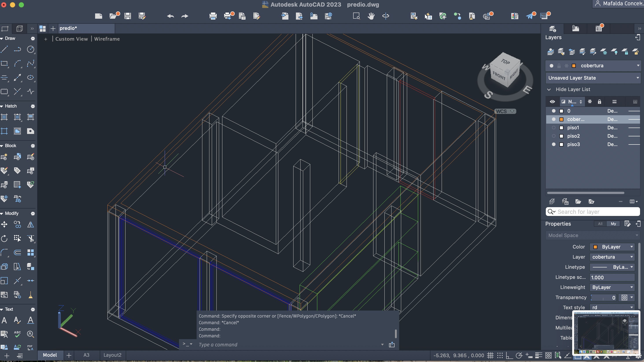644x362 pixels.
Task: Switch to the A3 layout tab
Action: point(86,355)
